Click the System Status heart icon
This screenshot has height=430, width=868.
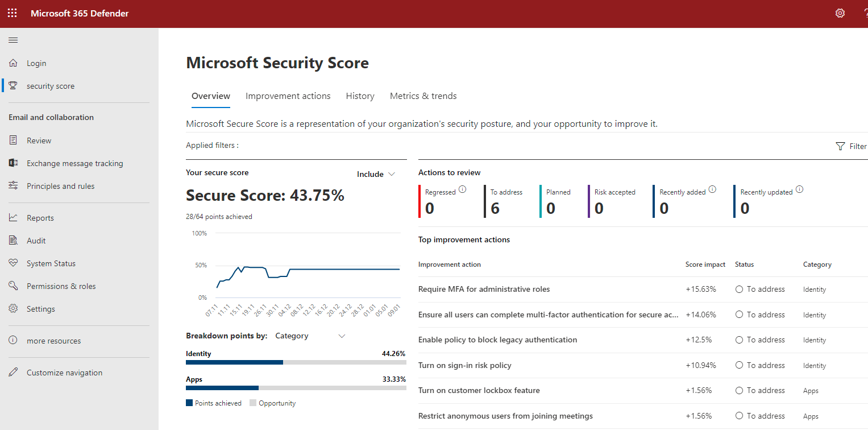pyautogui.click(x=13, y=263)
